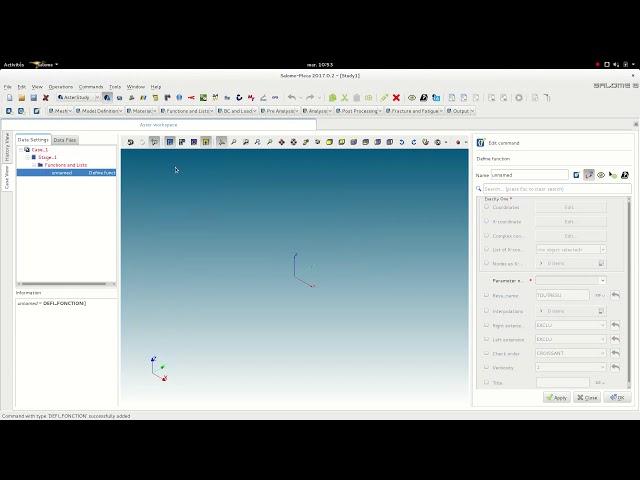The image size is (640, 480).
Task: Toggle the eye icon in Edit command panel
Action: coord(601,175)
